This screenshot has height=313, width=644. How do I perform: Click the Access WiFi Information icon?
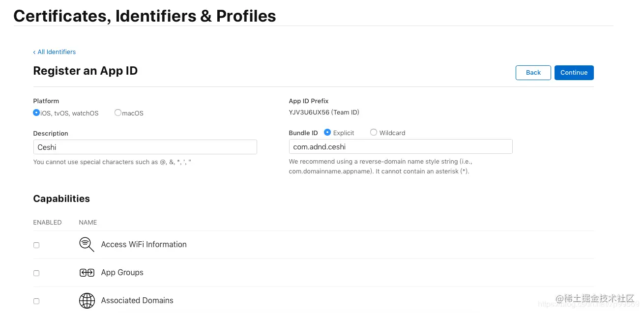point(87,244)
